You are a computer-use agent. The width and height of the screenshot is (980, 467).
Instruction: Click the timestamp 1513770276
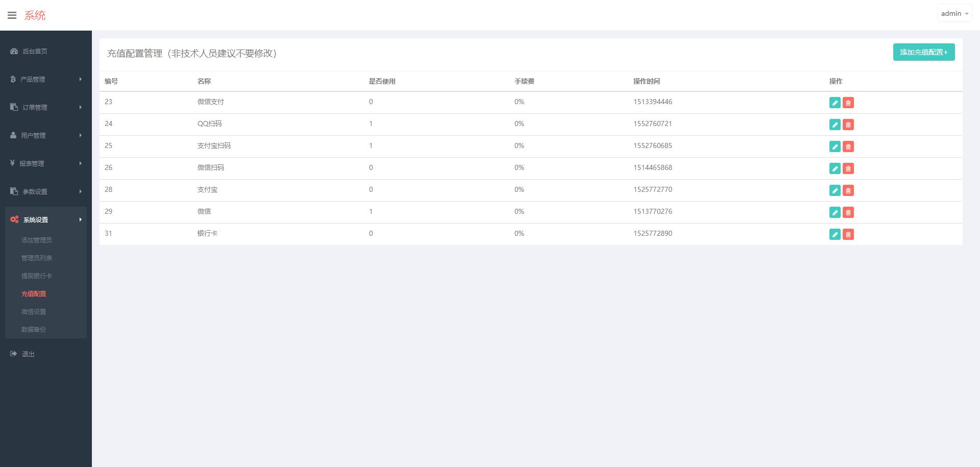pos(653,211)
